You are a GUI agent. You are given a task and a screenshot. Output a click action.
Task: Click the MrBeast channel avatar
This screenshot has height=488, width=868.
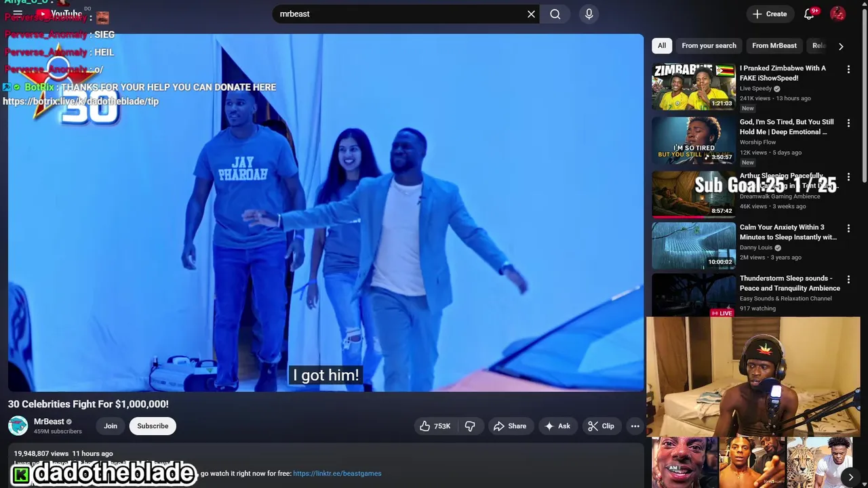coord(18,426)
